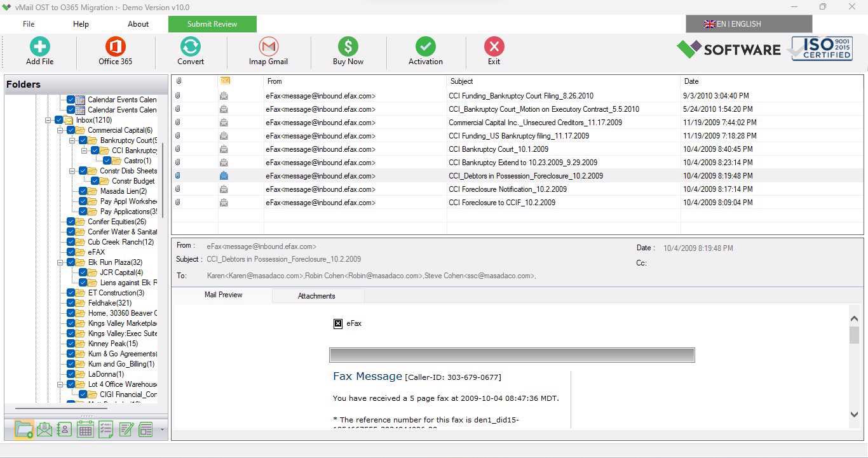This screenshot has height=458, width=868.
Task: Click the UK flag language icon
Action: click(x=709, y=24)
